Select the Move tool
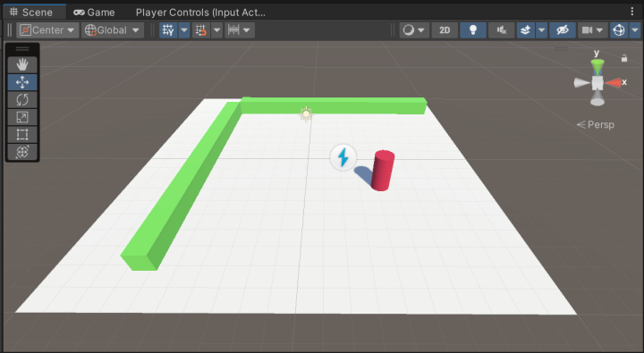Viewport: 644px width, 353px height. [22, 82]
